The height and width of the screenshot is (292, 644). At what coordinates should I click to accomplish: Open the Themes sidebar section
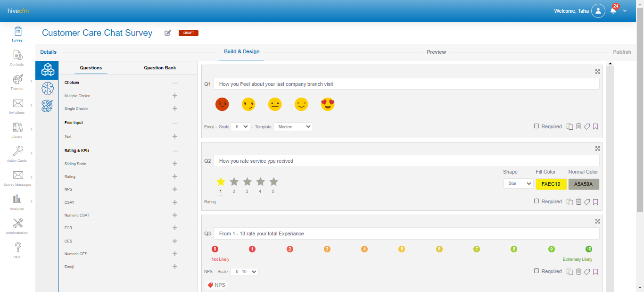[x=17, y=82]
